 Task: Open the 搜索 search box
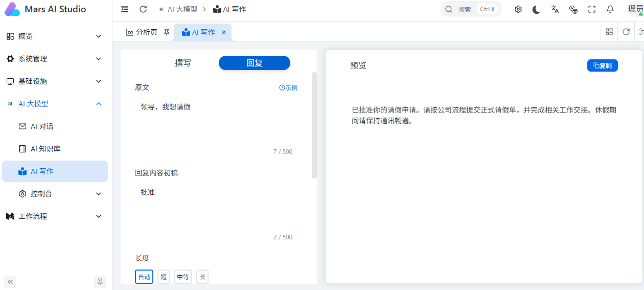[471, 9]
